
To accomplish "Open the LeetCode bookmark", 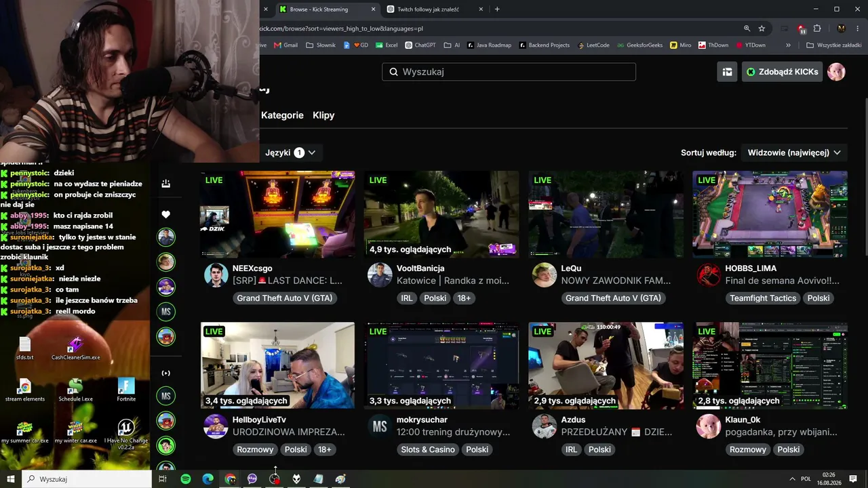I will tap(593, 45).
